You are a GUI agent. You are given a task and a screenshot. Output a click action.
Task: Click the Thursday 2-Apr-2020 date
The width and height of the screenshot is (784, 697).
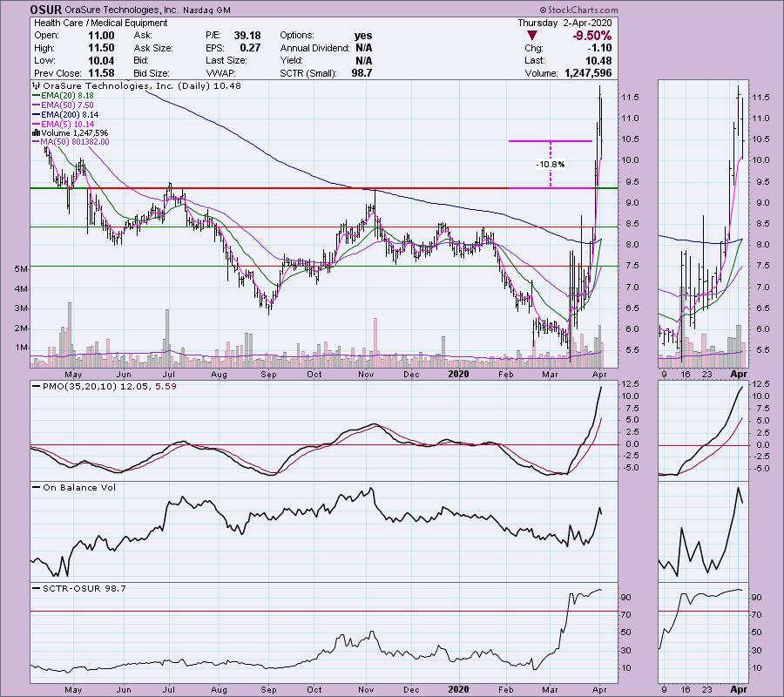[564, 23]
